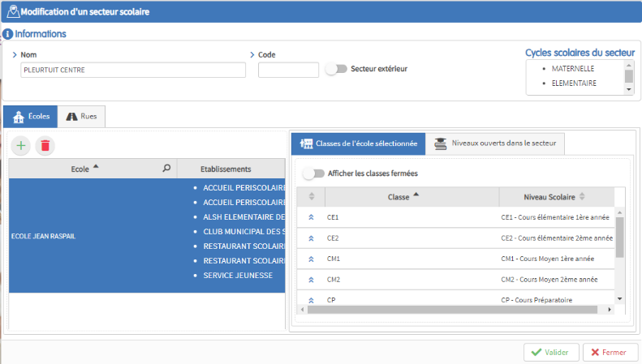Click the red delete trash icon

[45, 146]
